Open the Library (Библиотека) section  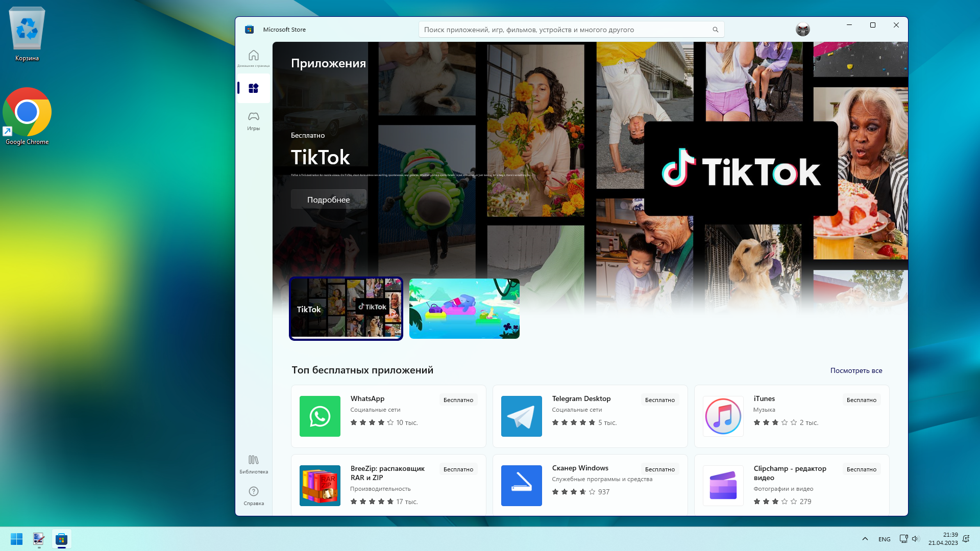click(x=254, y=464)
